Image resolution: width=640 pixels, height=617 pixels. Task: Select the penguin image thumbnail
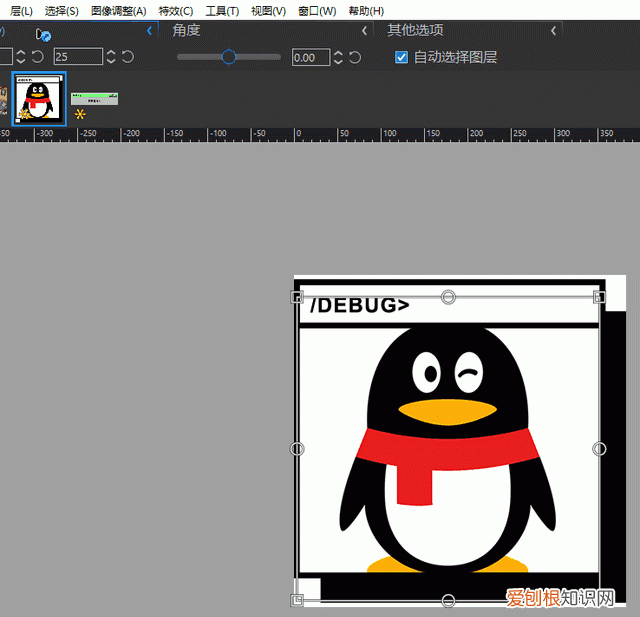(x=39, y=99)
